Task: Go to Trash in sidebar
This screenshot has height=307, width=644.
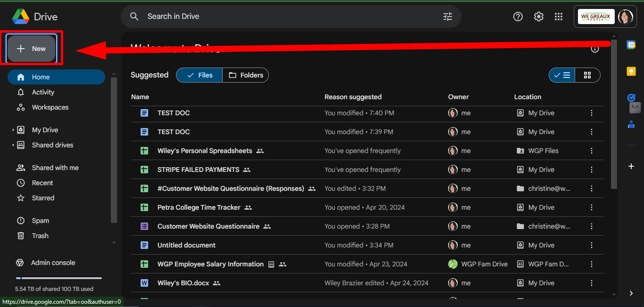Action: (40, 236)
